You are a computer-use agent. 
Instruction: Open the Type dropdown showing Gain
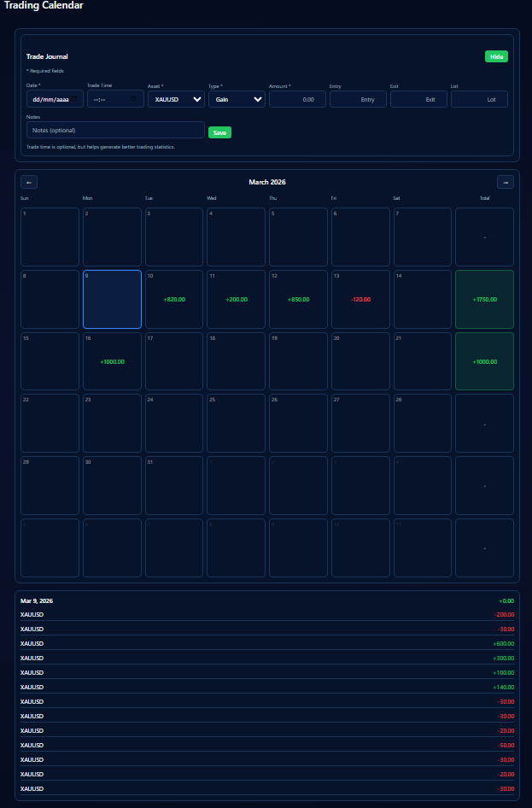pyautogui.click(x=237, y=99)
